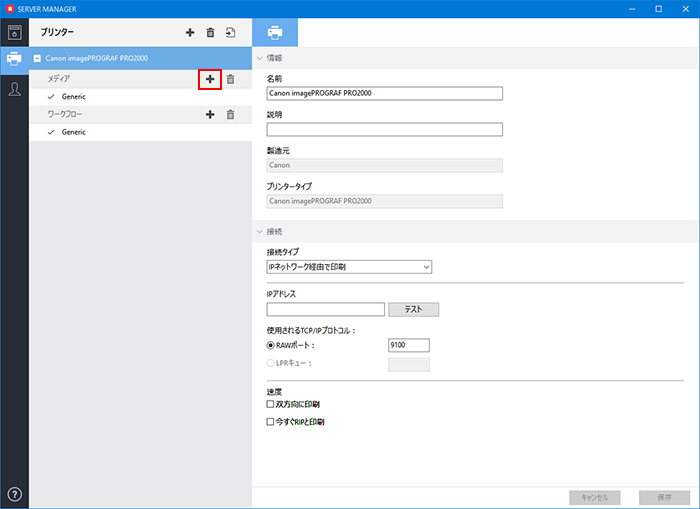This screenshot has height=509, width=700.
Task: Delete workflow using trash icon in ワークフロー row
Action: pos(230,114)
